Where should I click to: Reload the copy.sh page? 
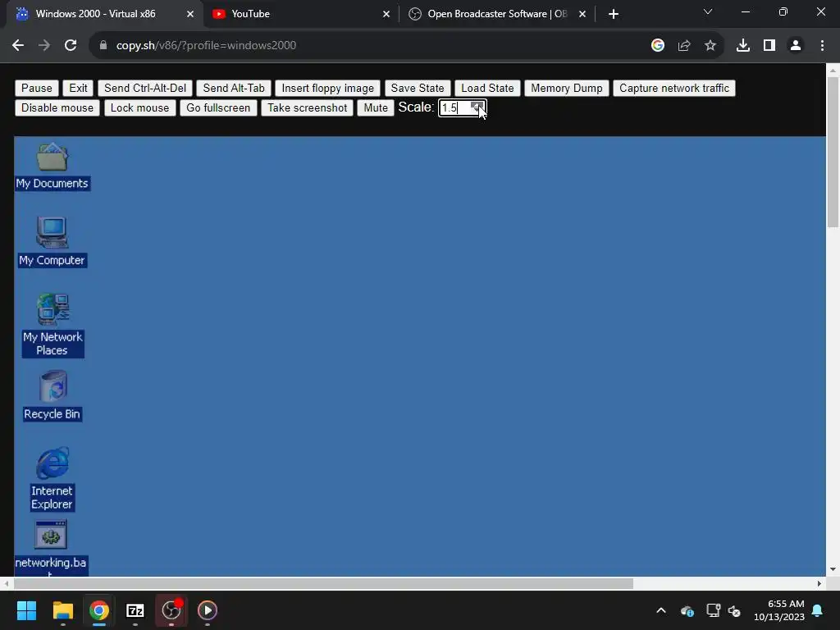(x=71, y=46)
